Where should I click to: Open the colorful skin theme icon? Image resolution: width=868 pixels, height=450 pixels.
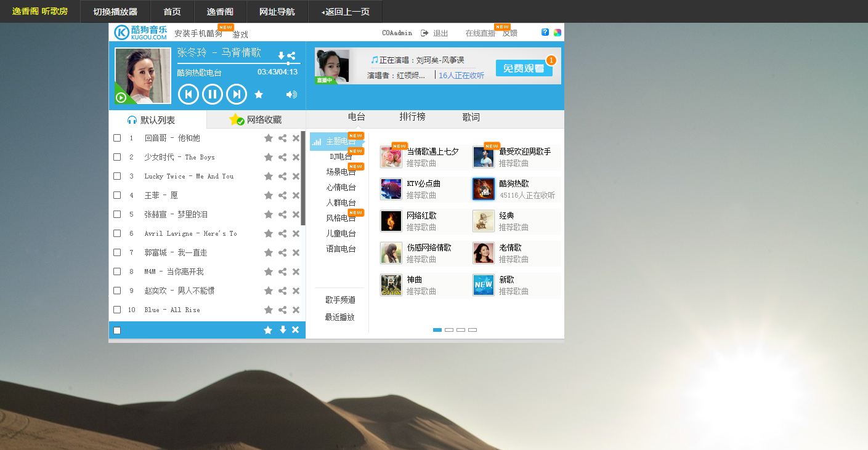557,33
